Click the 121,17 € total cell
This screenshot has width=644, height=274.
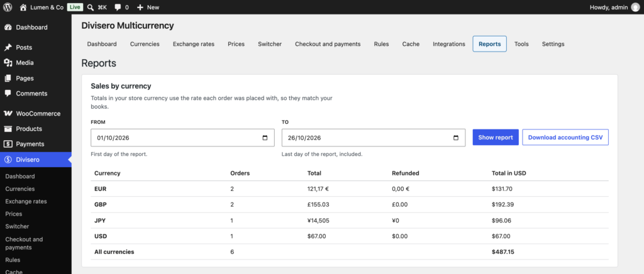318,189
